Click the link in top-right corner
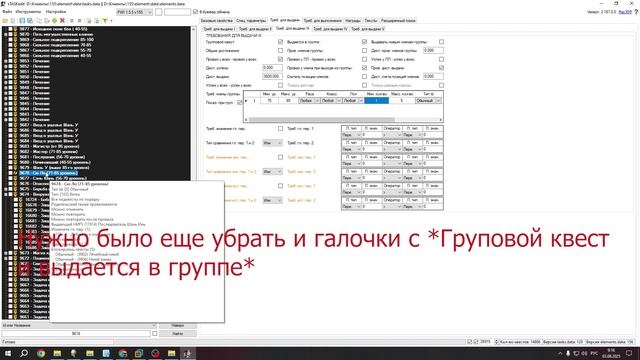The image size is (640, 360). pyautogui.click(x=624, y=12)
